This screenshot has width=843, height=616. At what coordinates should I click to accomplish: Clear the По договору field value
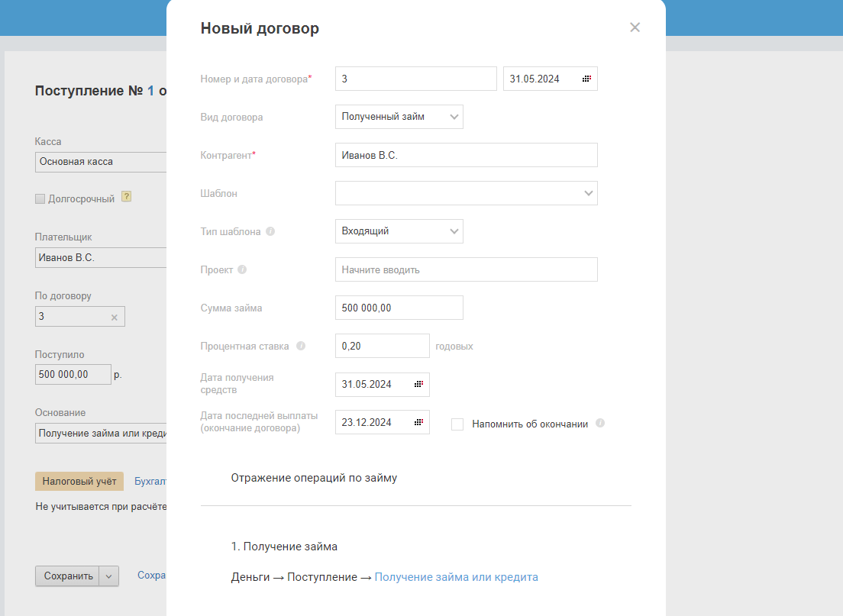click(115, 318)
